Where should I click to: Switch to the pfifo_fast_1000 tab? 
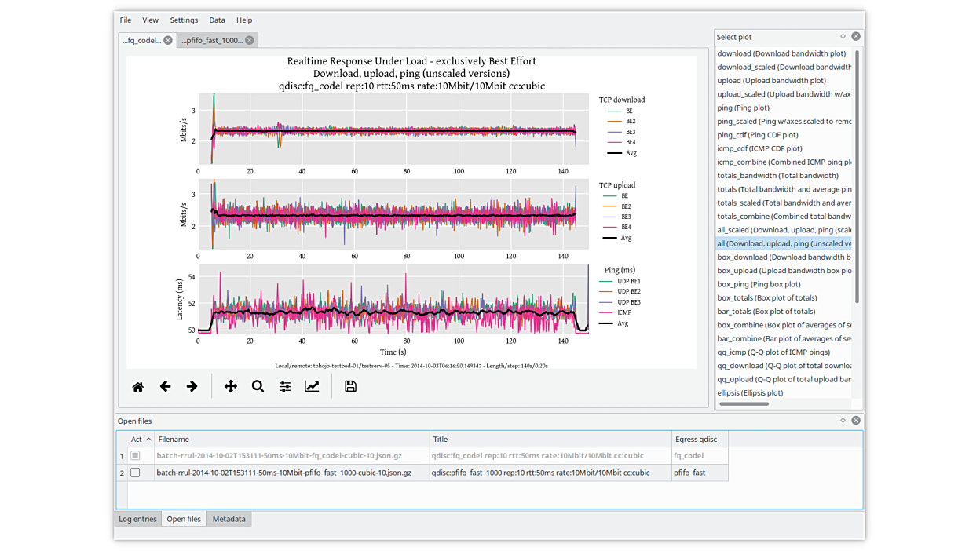pyautogui.click(x=211, y=40)
